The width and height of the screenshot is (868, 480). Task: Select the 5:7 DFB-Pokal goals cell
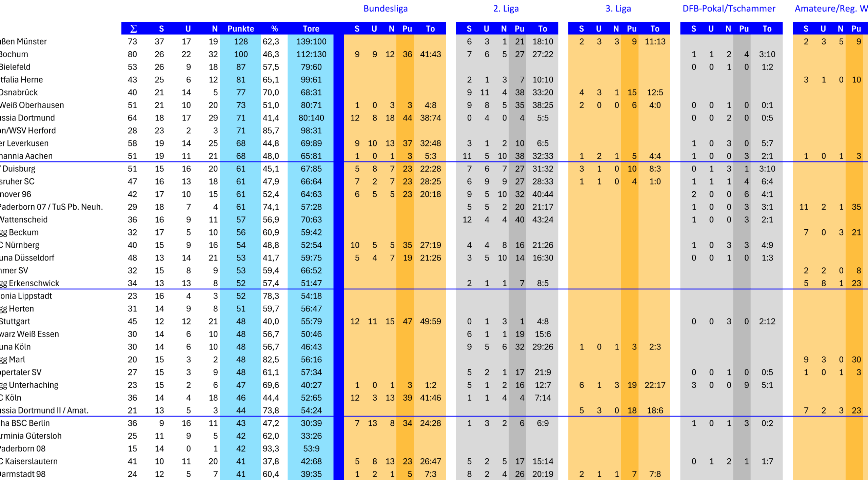tap(767, 143)
